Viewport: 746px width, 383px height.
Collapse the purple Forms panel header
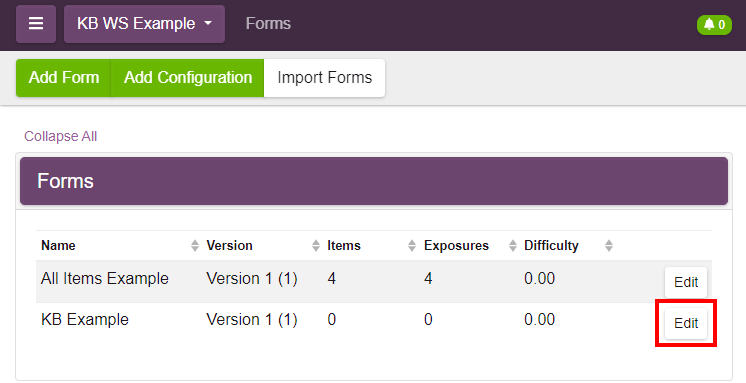click(374, 181)
